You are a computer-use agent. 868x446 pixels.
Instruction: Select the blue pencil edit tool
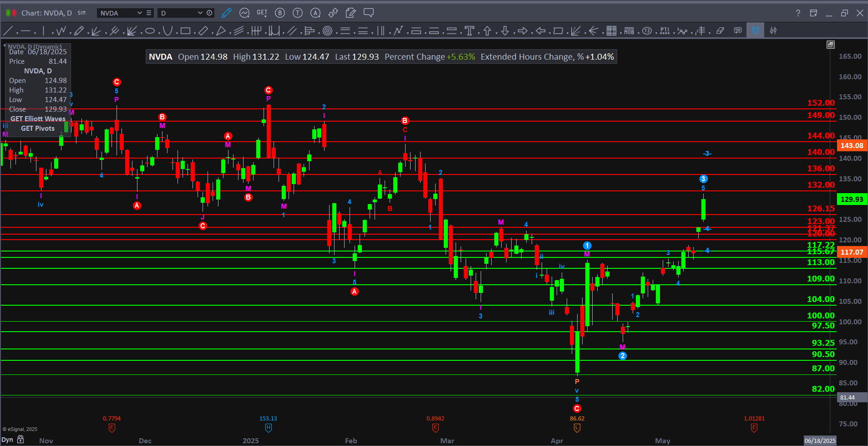pos(226,13)
